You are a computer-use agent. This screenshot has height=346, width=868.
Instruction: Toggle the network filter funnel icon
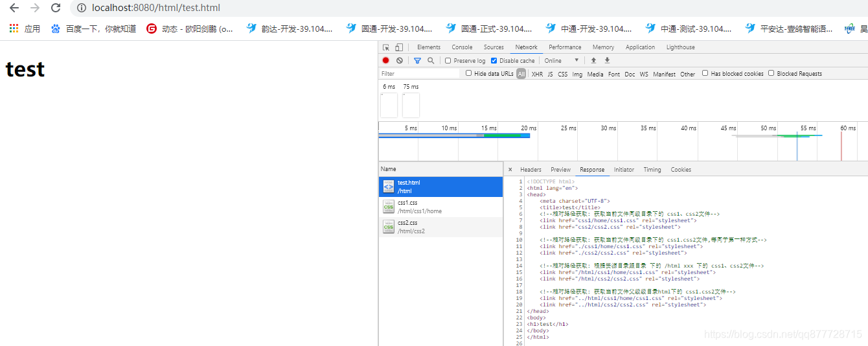click(x=417, y=60)
